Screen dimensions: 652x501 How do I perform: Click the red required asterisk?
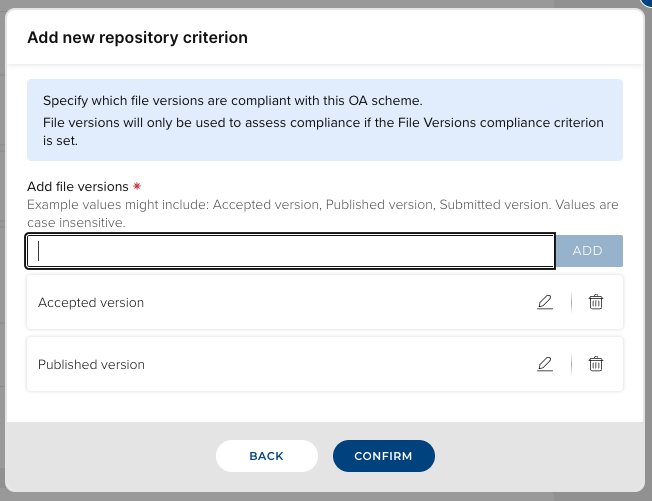[x=136, y=186]
